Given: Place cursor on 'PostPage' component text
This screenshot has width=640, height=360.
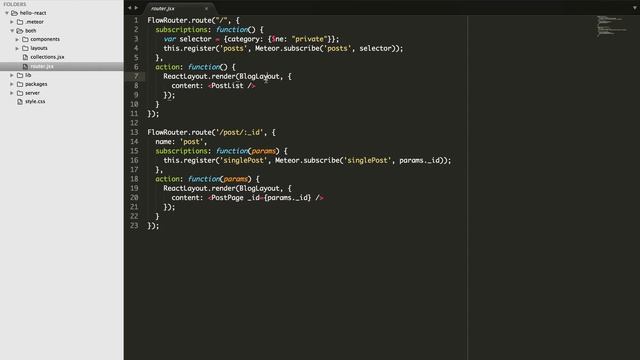Looking at the screenshot, I should click(227, 198).
